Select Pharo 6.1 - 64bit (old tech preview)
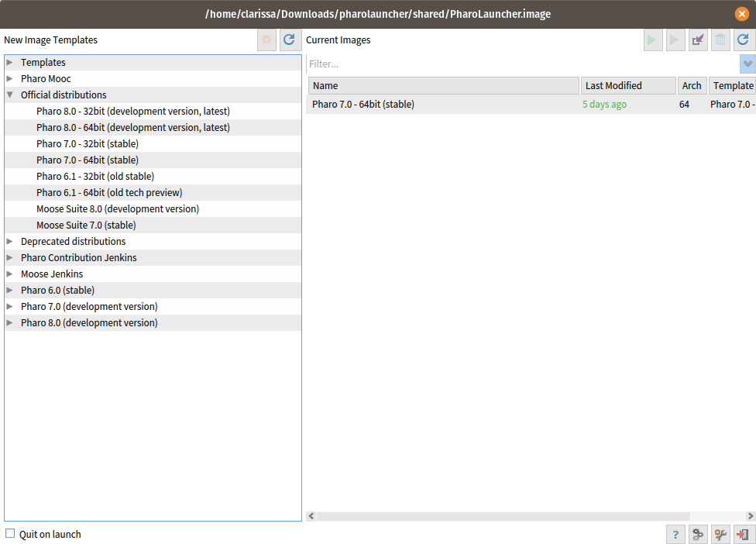 pos(109,193)
